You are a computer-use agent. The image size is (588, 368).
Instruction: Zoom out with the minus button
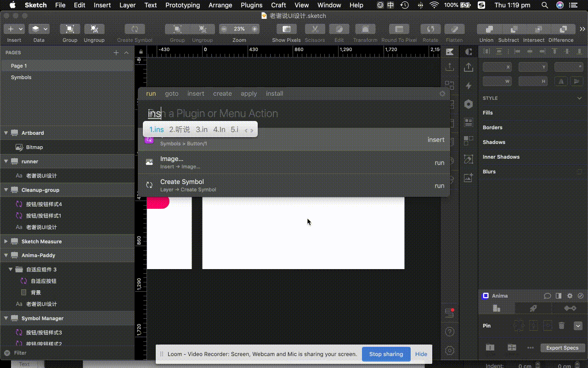click(x=224, y=29)
